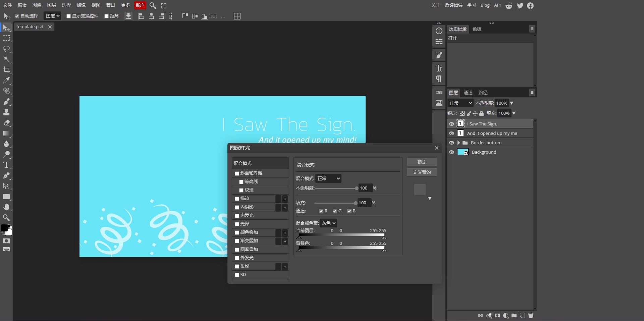Select the Magic Wand tool
The height and width of the screenshot is (321, 644).
pyautogui.click(x=6, y=59)
